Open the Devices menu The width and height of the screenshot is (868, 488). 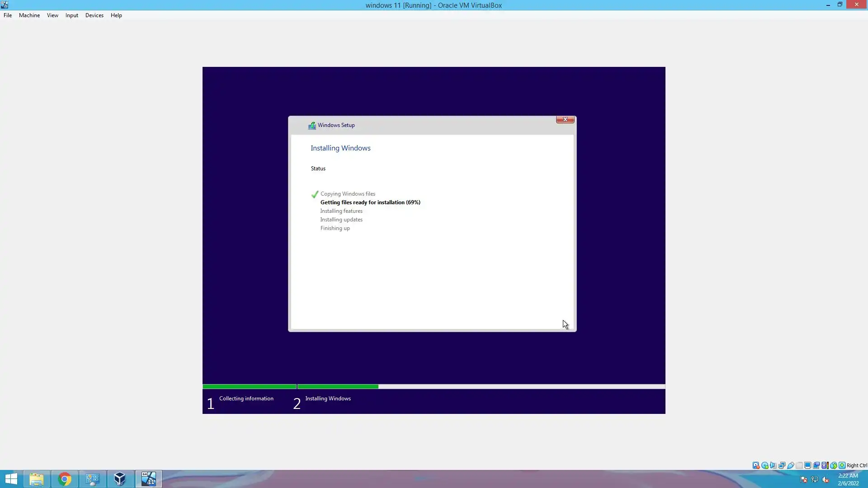click(94, 15)
